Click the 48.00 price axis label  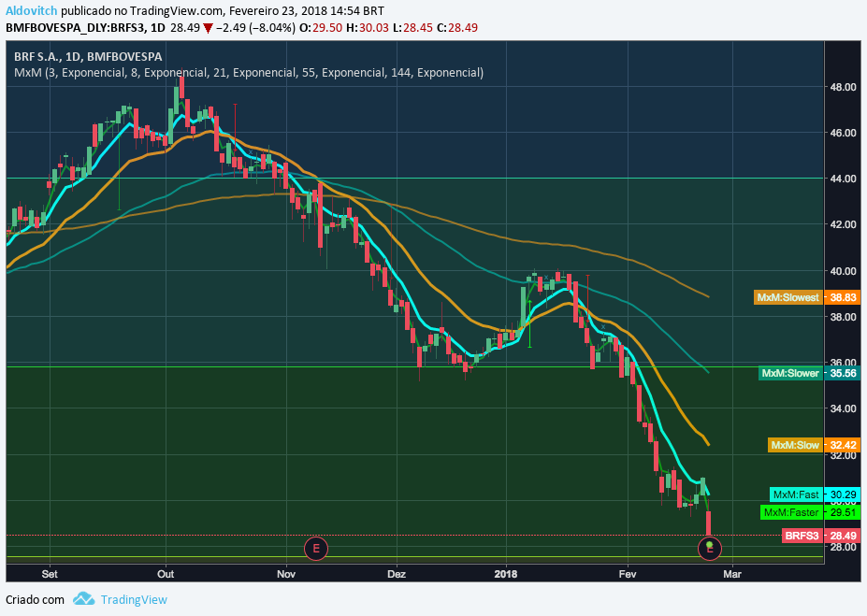pyautogui.click(x=843, y=87)
